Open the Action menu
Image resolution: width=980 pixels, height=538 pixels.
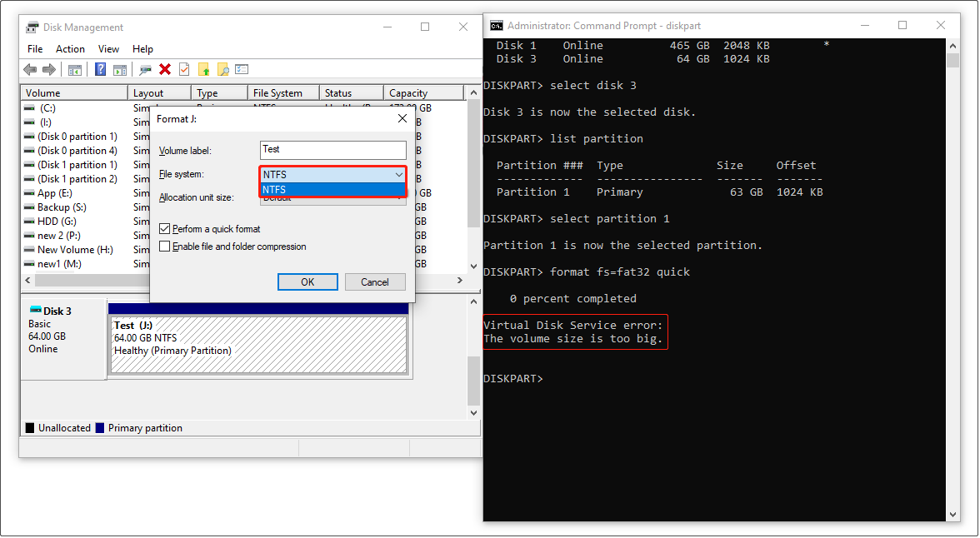(x=70, y=49)
